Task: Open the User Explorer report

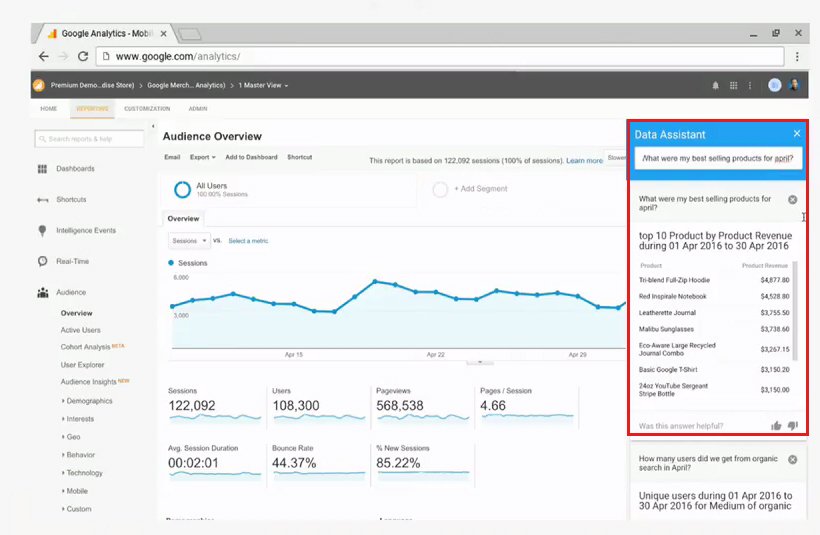Action: pos(82,365)
